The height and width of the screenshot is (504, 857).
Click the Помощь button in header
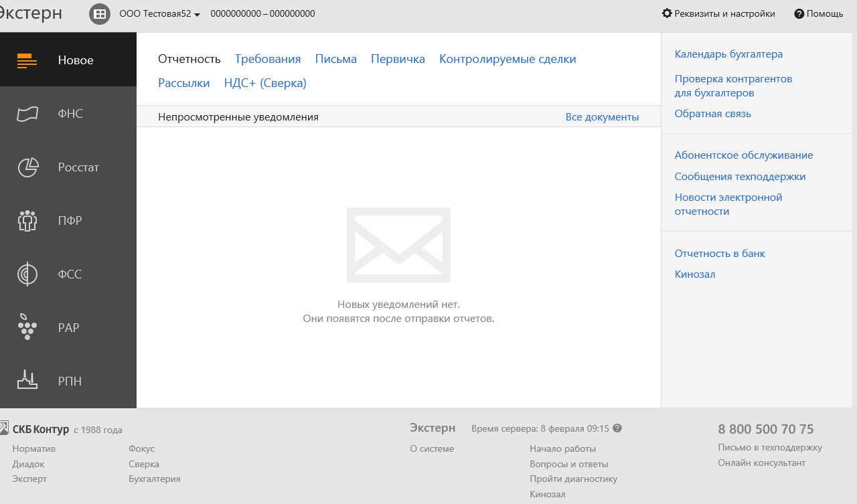[819, 13]
